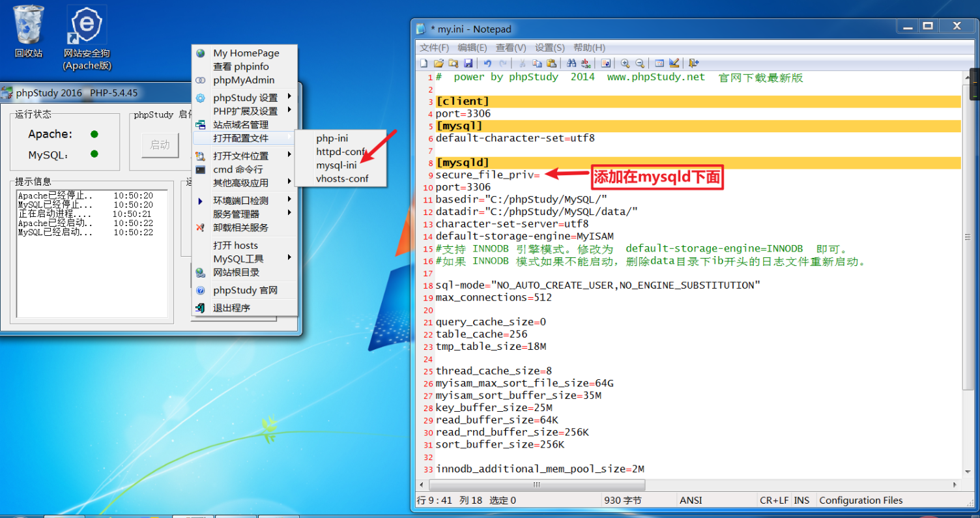Click the scroll down arrow in Notepad
Viewport: 980px width, 518px height.
pos(967,472)
